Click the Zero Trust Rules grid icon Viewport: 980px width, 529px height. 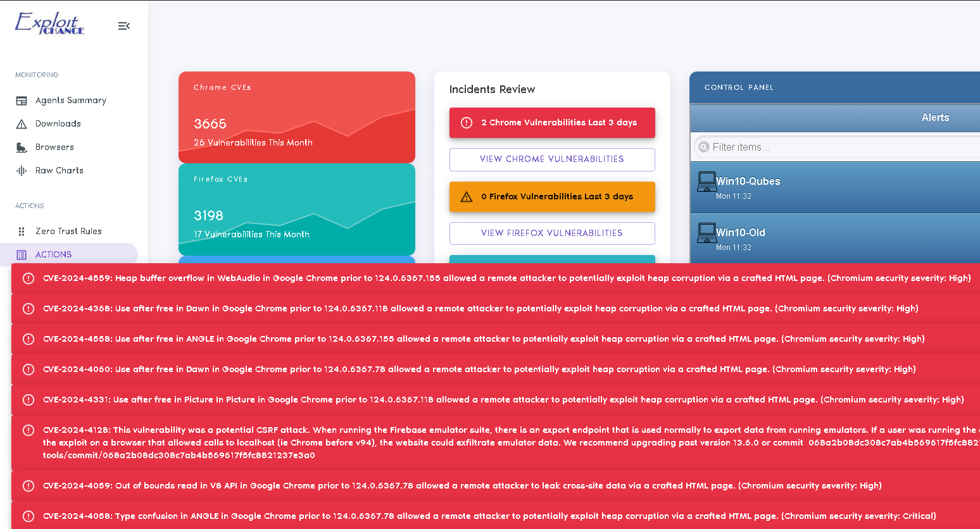point(22,232)
